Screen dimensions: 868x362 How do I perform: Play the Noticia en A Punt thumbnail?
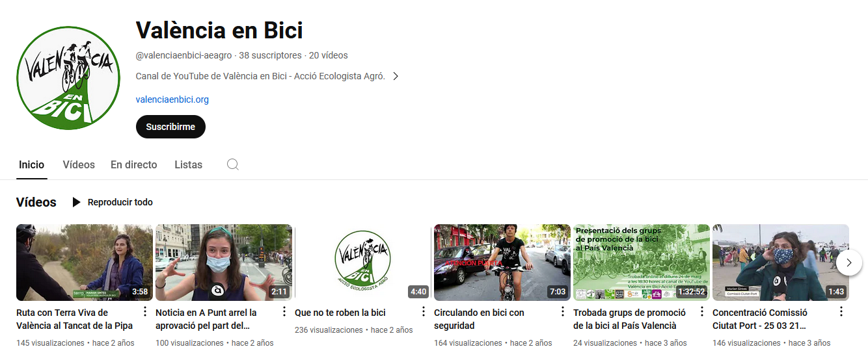[x=224, y=263]
